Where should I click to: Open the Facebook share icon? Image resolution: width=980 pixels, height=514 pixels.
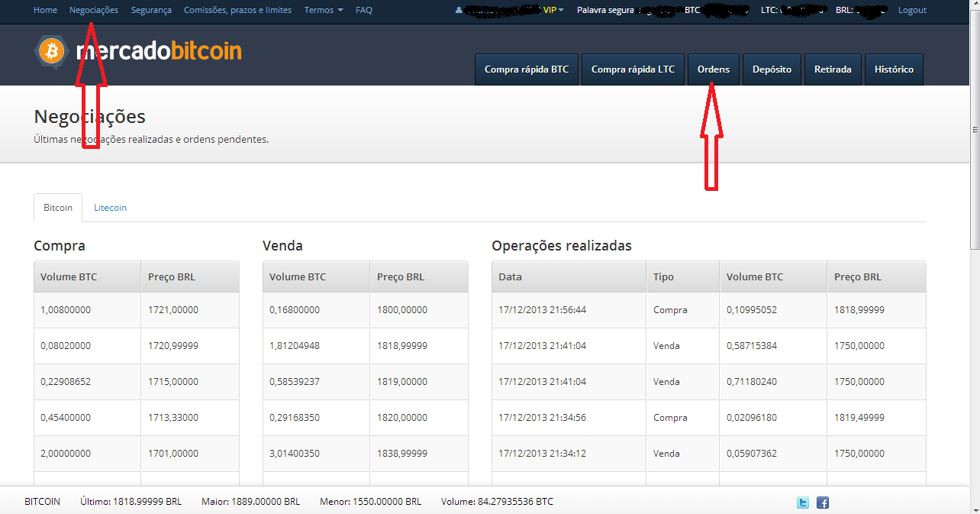(823, 503)
